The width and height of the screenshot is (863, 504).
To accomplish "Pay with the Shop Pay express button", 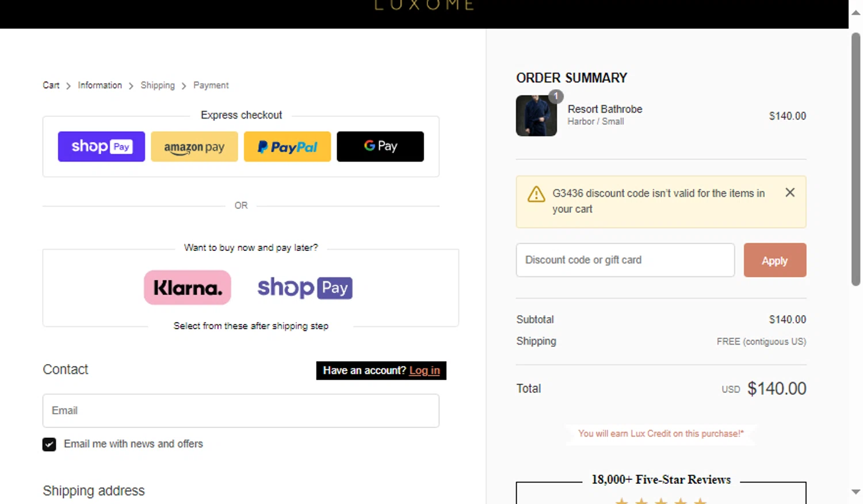I will (101, 146).
